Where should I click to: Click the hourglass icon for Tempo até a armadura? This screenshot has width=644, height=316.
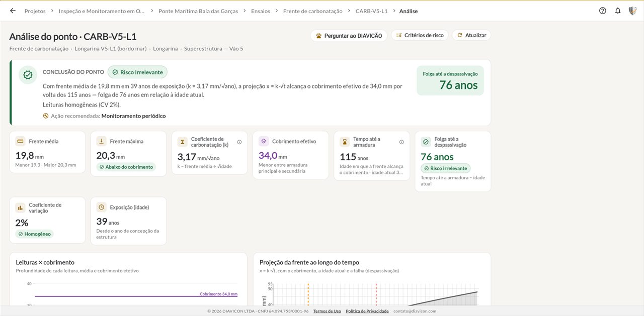(345, 142)
